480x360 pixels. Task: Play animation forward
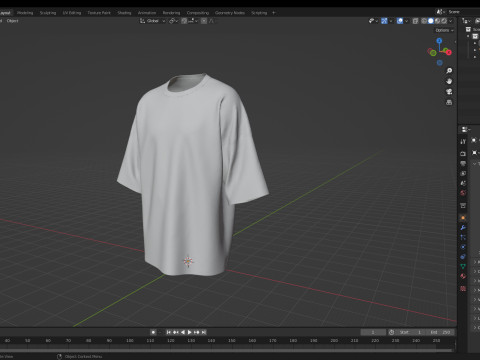[x=189, y=332]
